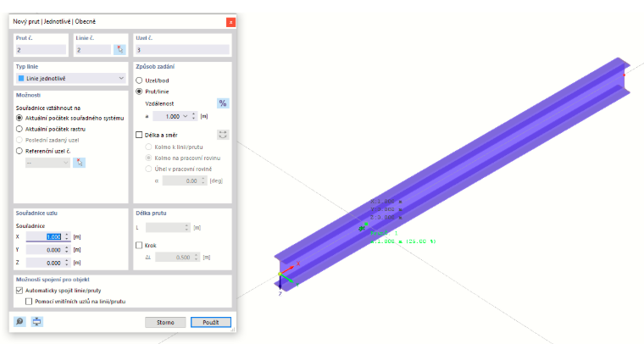Viewport: 644px width, 344px height.
Task: Close the Nový prut dialog
Action: click(x=230, y=22)
